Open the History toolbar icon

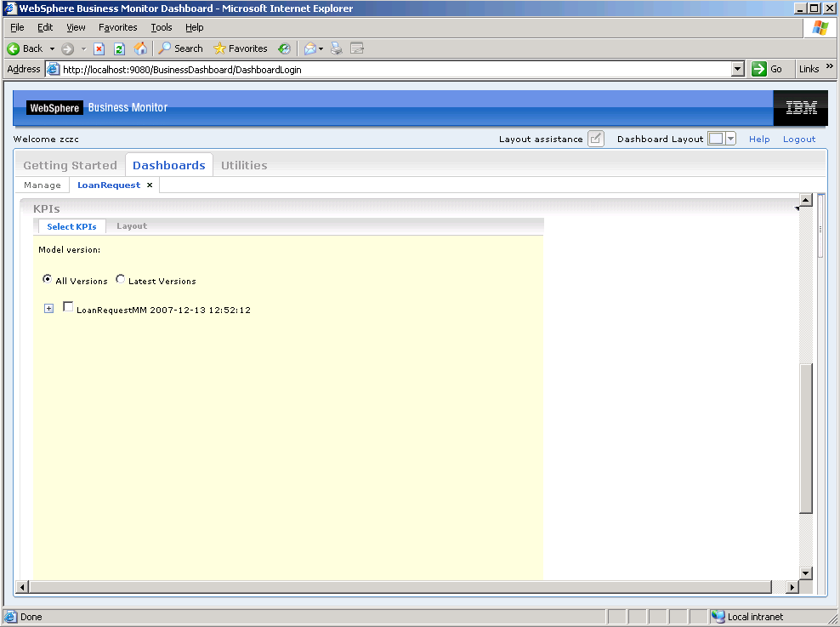[x=284, y=48]
